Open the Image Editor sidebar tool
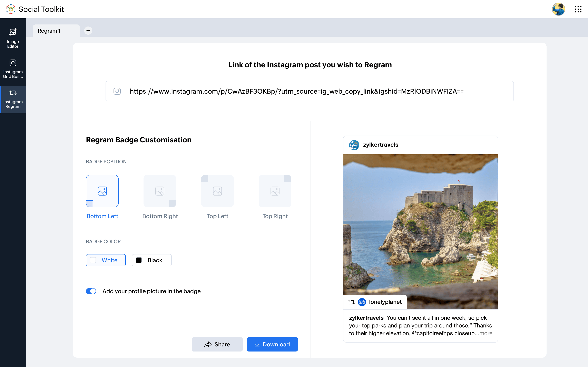Image resolution: width=588 pixels, height=367 pixels. pos(13,38)
